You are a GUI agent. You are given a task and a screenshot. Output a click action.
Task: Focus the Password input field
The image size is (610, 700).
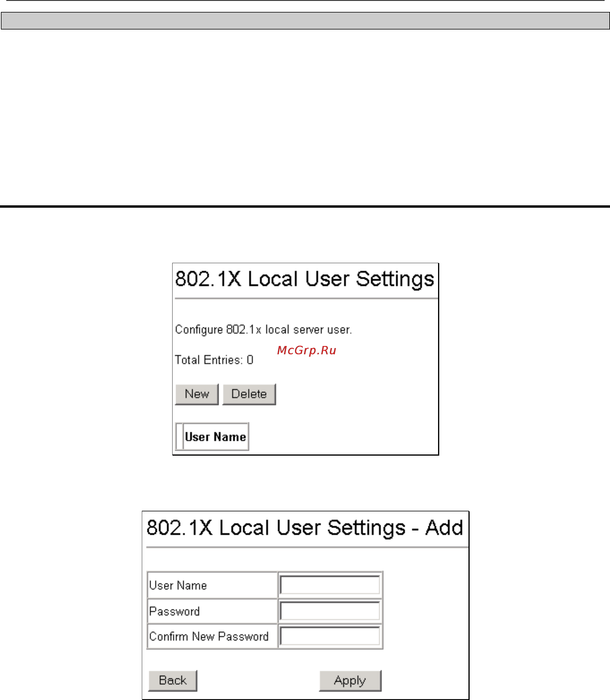[x=330, y=611]
